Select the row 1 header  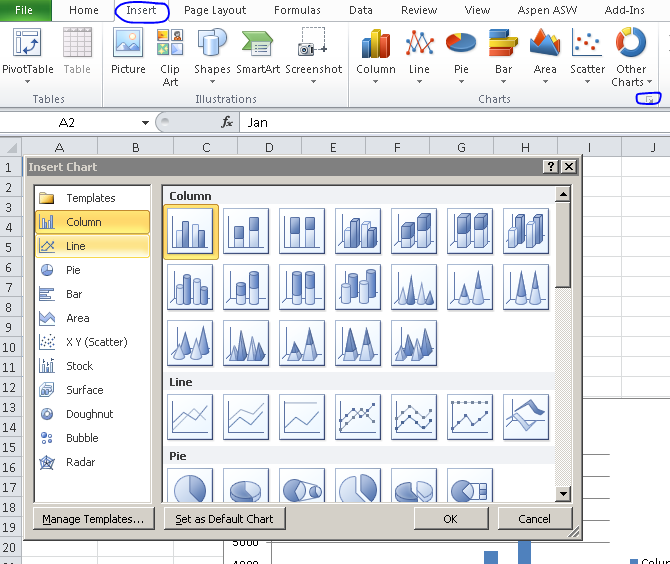[x=10, y=167]
